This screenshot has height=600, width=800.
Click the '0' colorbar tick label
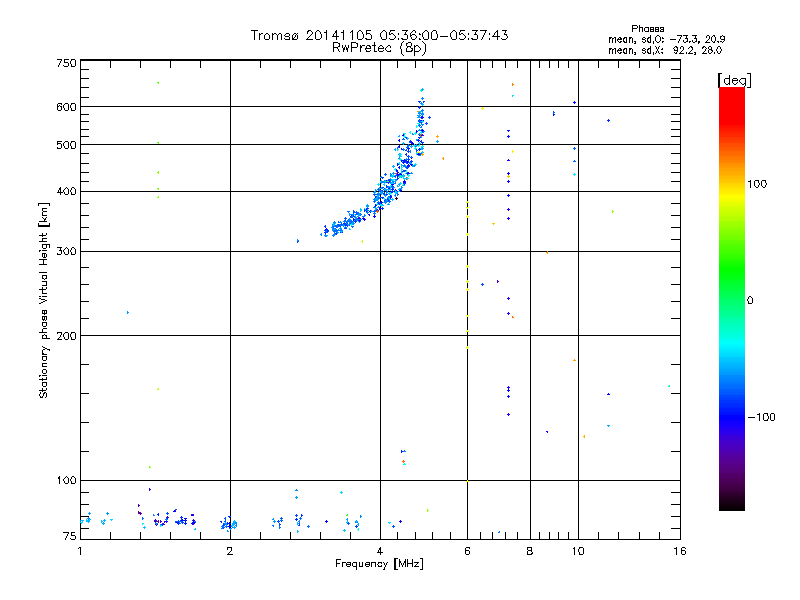click(x=750, y=301)
